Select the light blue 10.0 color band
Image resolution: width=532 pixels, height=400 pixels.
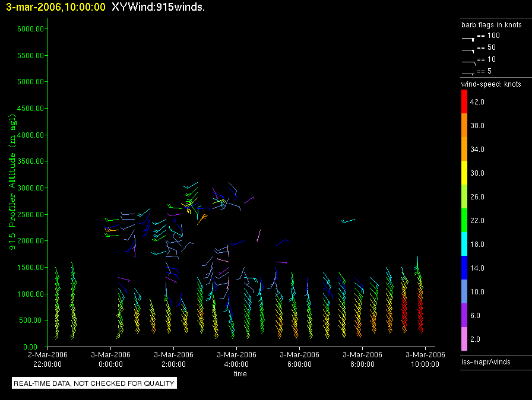coord(464,291)
